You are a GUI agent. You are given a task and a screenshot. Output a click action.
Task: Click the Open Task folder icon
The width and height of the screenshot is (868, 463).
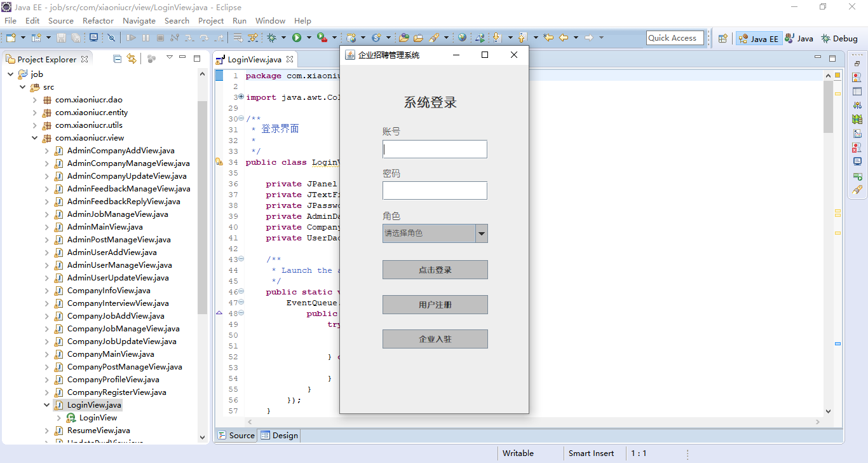point(419,38)
